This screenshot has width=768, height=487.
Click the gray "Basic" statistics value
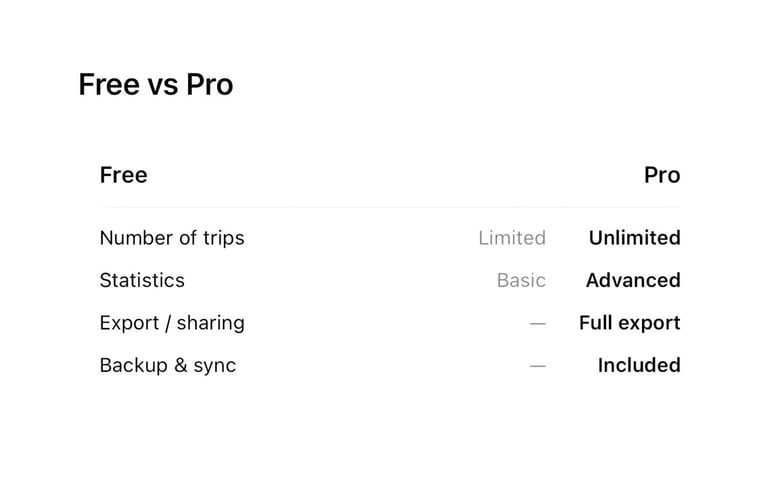(x=521, y=281)
